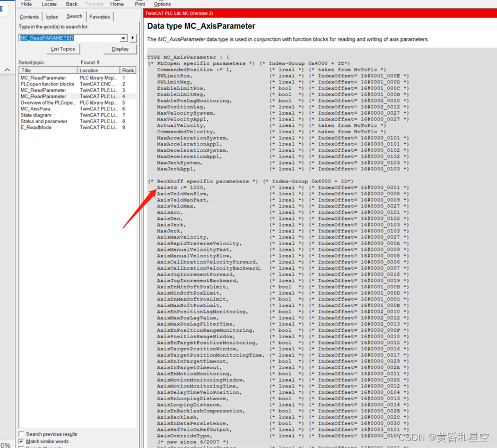497x448 pixels.
Task: Toggle the Match similar words checkbox
Action: pyautogui.click(x=21, y=441)
